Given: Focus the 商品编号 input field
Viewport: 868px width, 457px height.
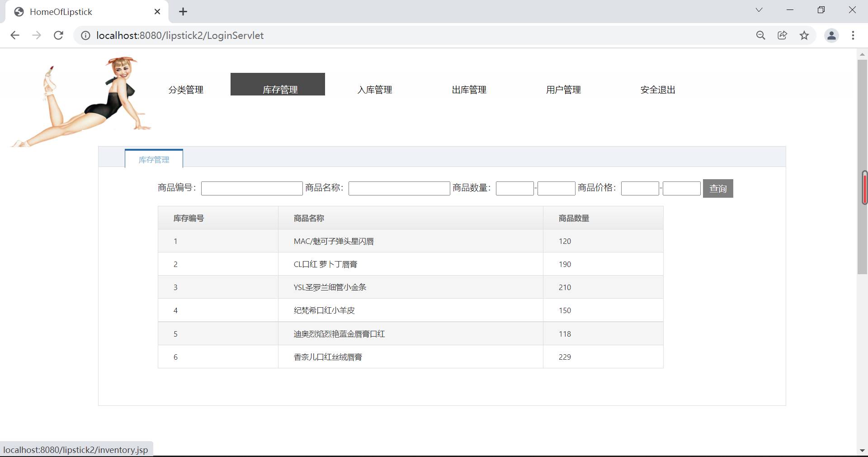Looking at the screenshot, I should 252,188.
